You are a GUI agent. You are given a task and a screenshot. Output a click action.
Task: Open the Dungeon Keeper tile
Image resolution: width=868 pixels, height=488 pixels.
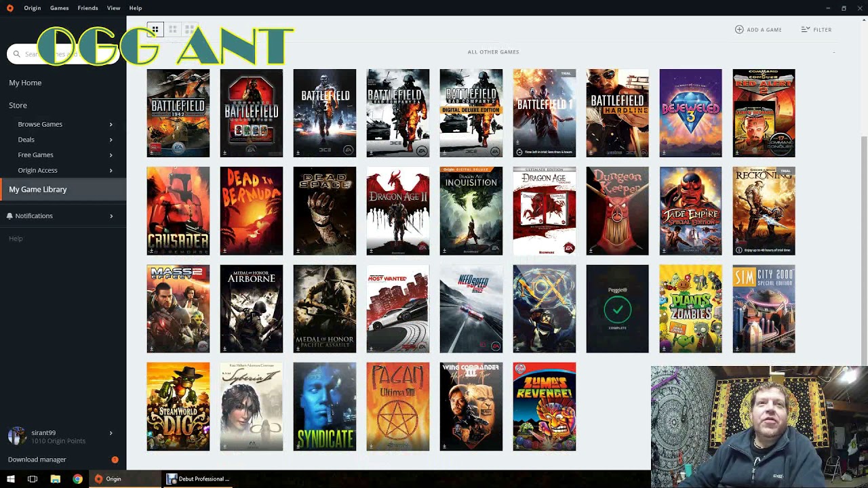point(618,211)
